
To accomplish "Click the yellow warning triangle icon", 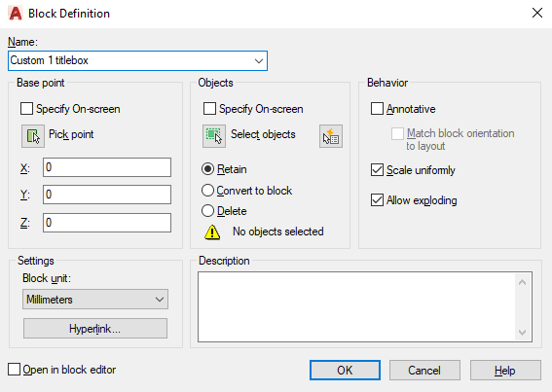I will pyautogui.click(x=212, y=232).
